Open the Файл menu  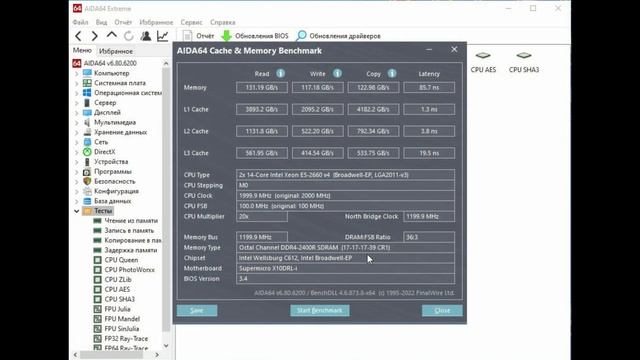(80, 22)
